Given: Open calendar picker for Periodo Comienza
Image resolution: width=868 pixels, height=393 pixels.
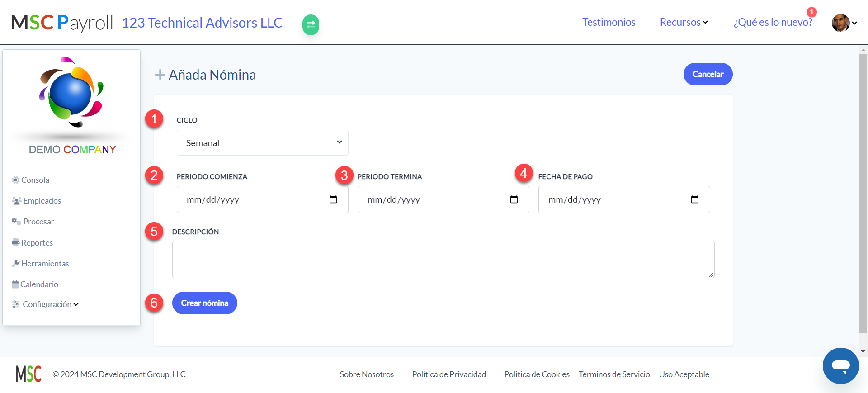Looking at the screenshot, I should pyautogui.click(x=333, y=199).
